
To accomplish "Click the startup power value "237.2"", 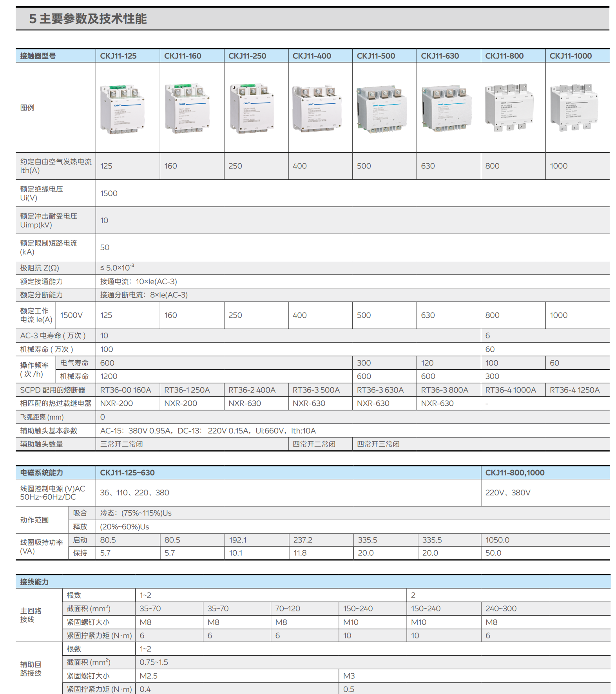I will (303, 540).
